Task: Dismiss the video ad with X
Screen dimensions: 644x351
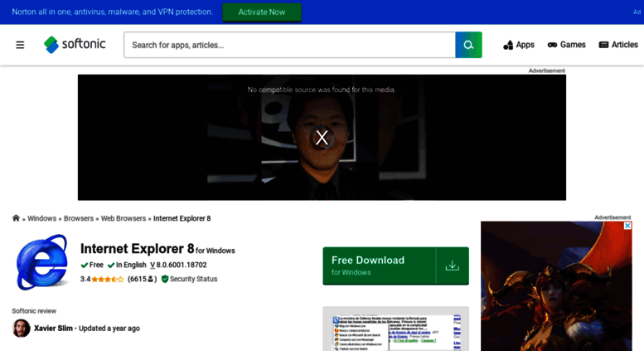Action: pyautogui.click(x=322, y=137)
